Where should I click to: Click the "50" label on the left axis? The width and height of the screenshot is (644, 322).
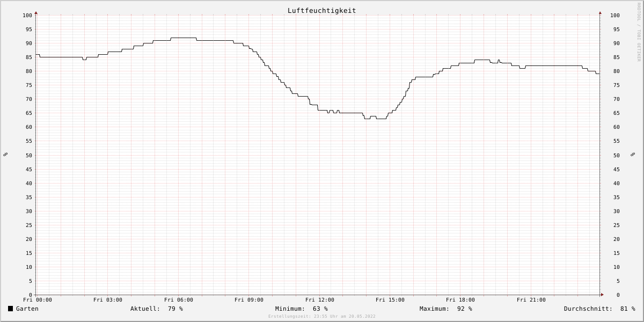point(29,155)
